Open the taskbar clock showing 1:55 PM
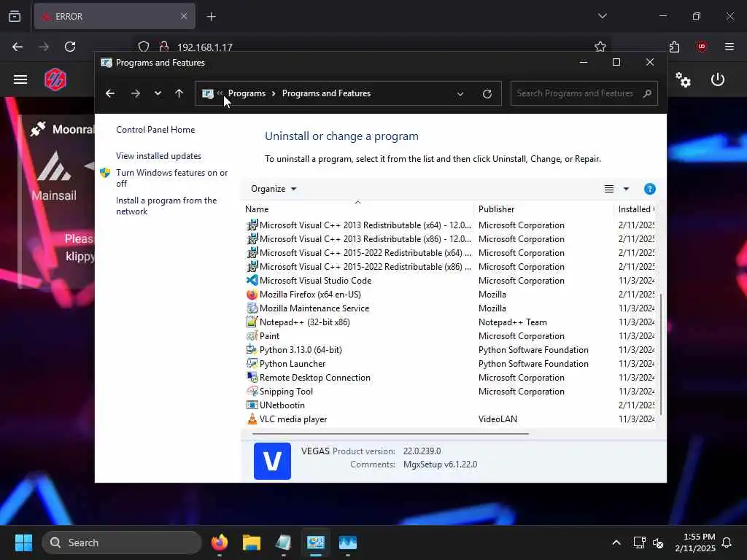Image resolution: width=747 pixels, height=560 pixels. coord(695,542)
